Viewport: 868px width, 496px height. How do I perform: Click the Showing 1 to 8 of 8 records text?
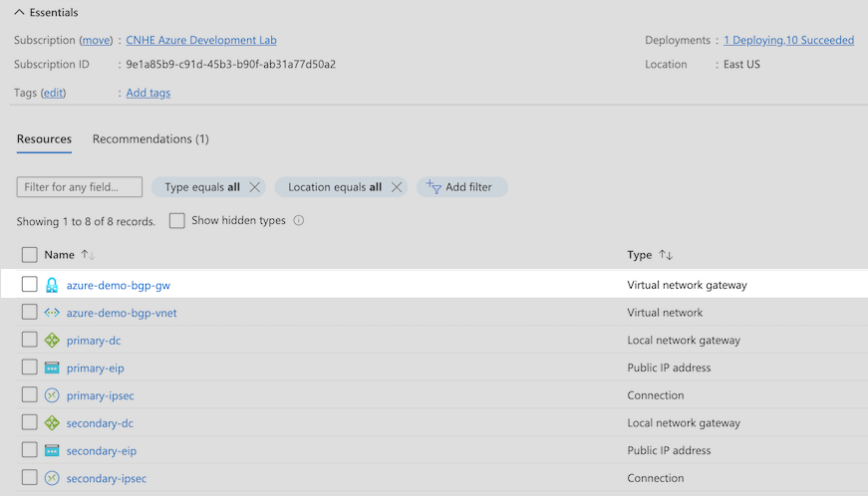coord(86,222)
